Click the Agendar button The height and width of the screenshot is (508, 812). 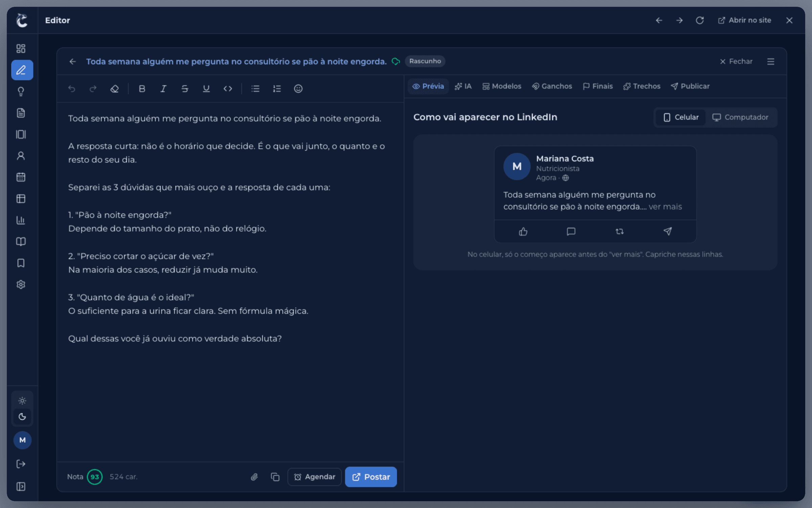click(314, 477)
